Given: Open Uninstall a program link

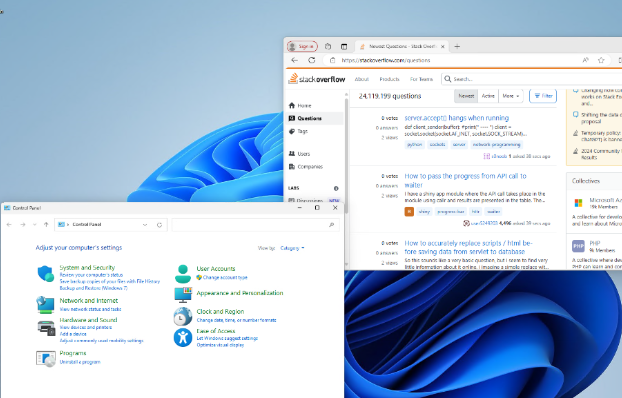Looking at the screenshot, I should [80, 362].
